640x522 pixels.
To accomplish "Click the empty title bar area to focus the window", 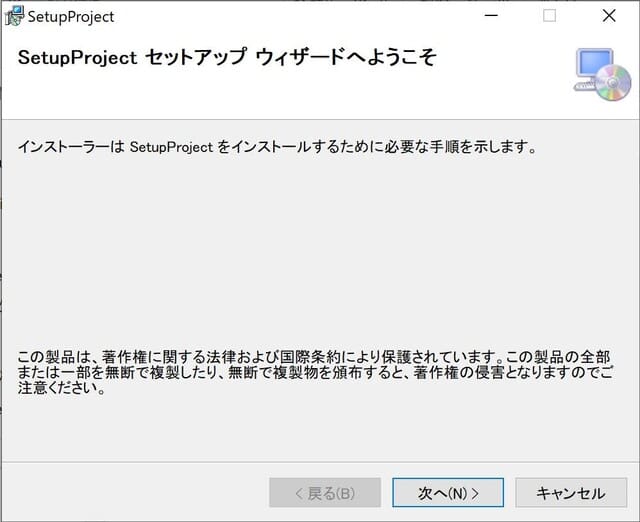I will (x=300, y=16).
